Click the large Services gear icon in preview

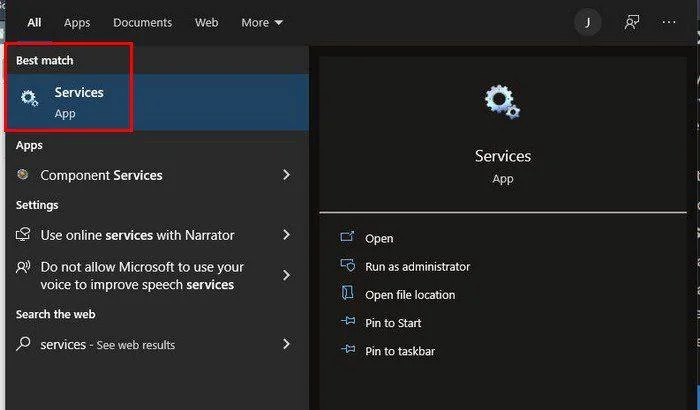[x=503, y=102]
